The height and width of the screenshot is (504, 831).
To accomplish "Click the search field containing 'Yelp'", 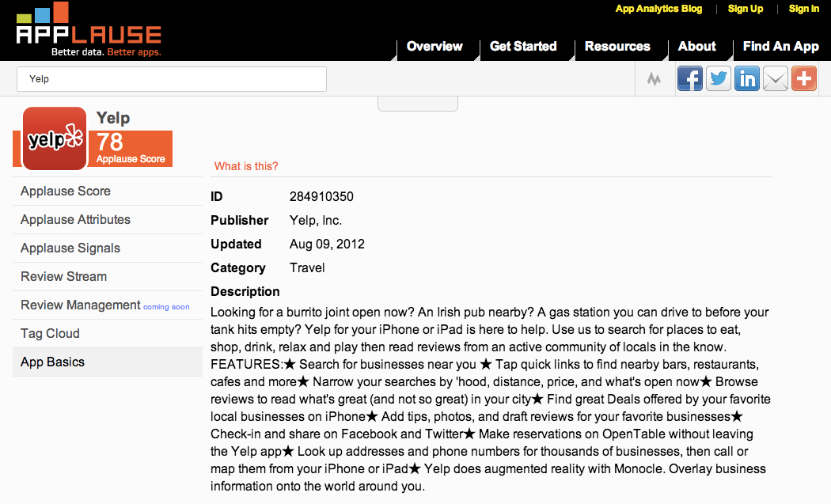I will click(x=171, y=79).
